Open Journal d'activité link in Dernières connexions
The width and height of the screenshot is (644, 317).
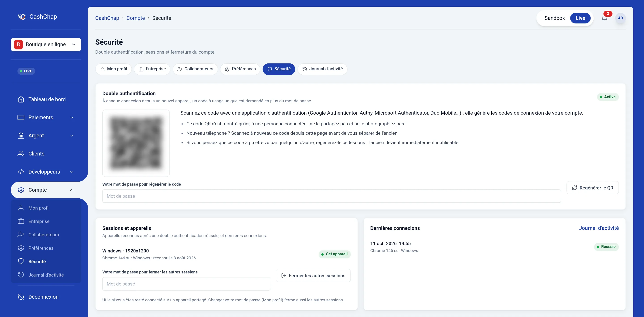[599, 228]
